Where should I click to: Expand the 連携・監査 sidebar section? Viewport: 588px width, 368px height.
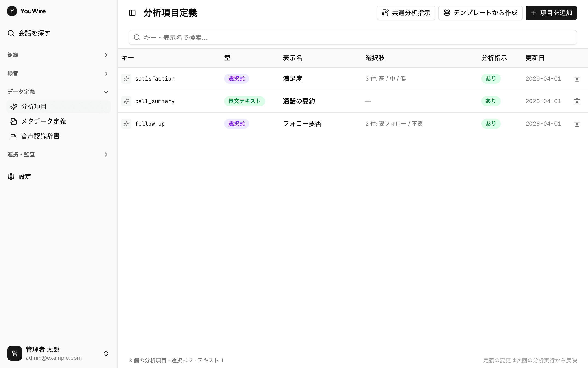[59, 155]
